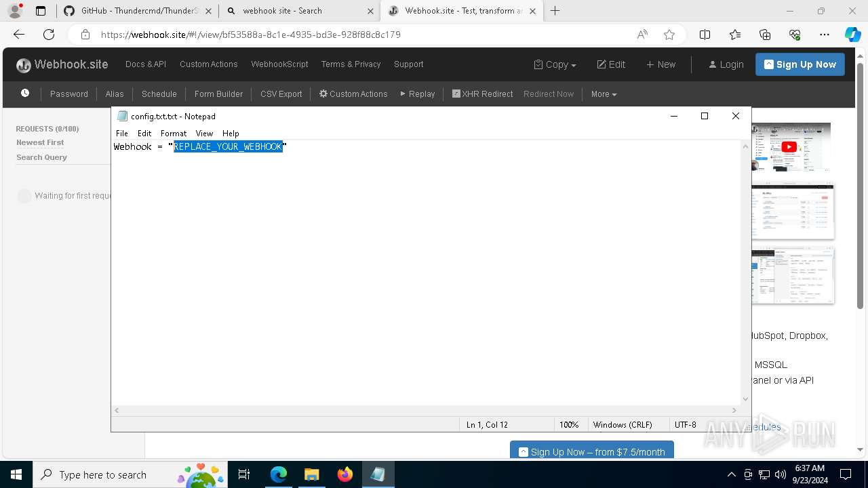Launch Microsoft Edge from taskbar
Screen dimensions: 868x488
[x=279, y=474]
